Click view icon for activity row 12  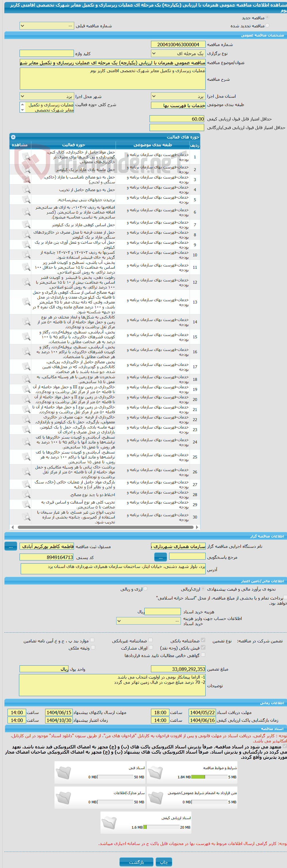point(26,282)
